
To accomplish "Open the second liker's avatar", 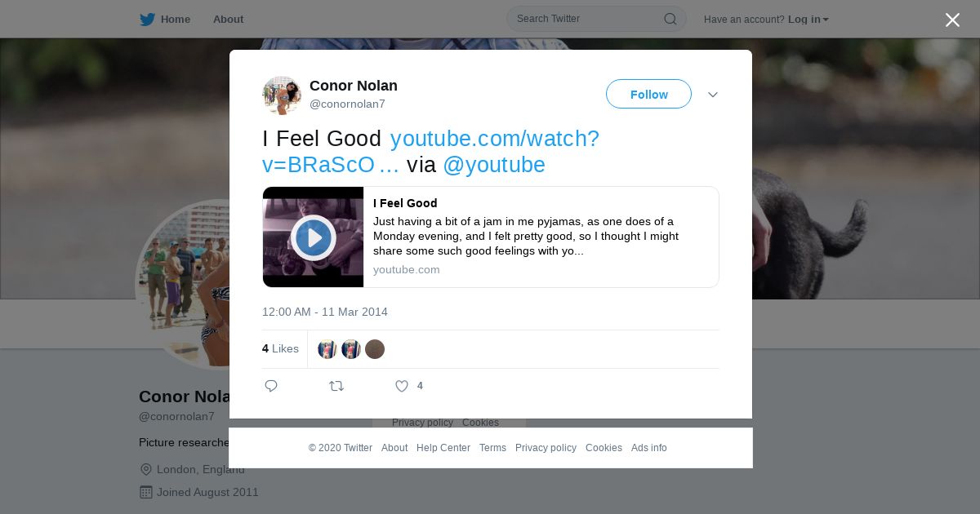I will pyautogui.click(x=351, y=349).
